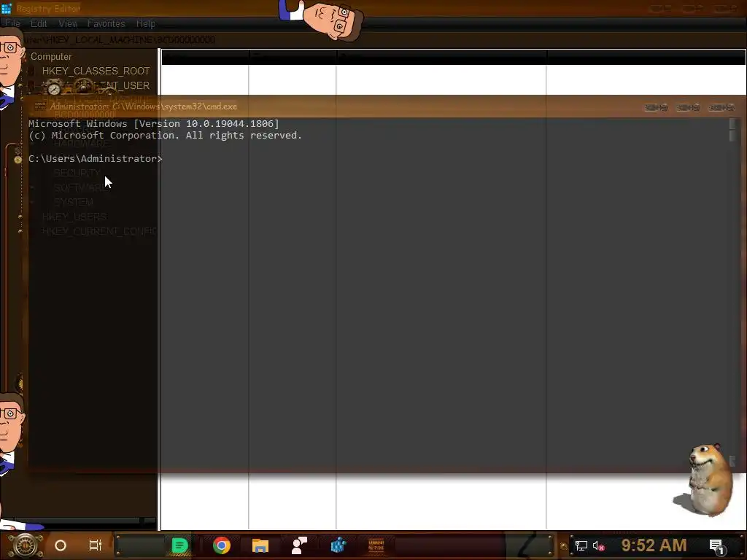The width and height of the screenshot is (747, 560).
Task: Switch to the cmd taskbar icon
Action: [x=376, y=545]
